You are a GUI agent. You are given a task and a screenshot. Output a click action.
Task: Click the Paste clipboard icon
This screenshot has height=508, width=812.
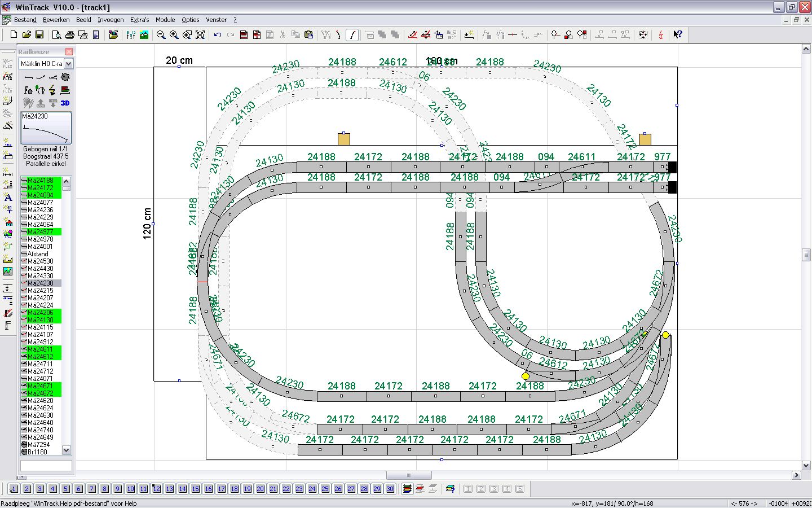coord(308,35)
